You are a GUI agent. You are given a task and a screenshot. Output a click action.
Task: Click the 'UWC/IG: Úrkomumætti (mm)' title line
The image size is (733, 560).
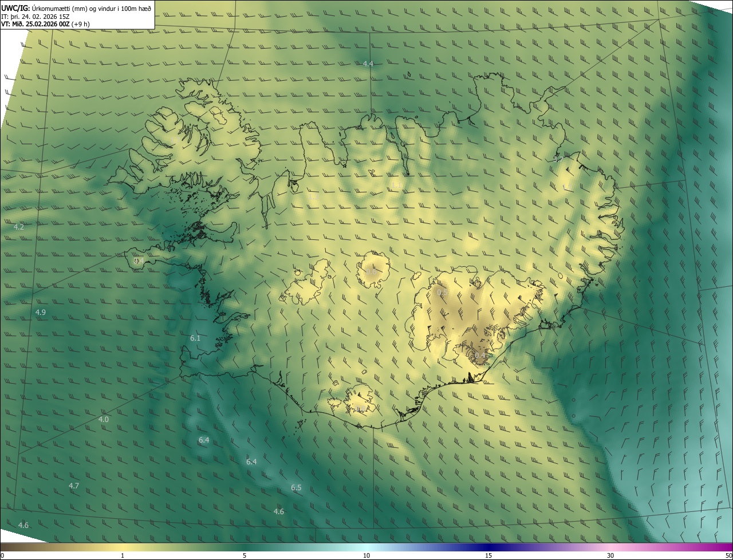click(x=76, y=8)
